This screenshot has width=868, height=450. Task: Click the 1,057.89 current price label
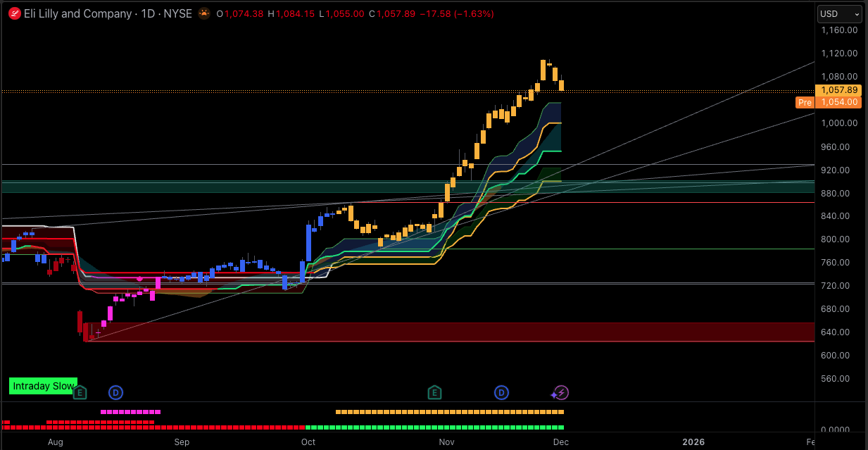pos(839,90)
